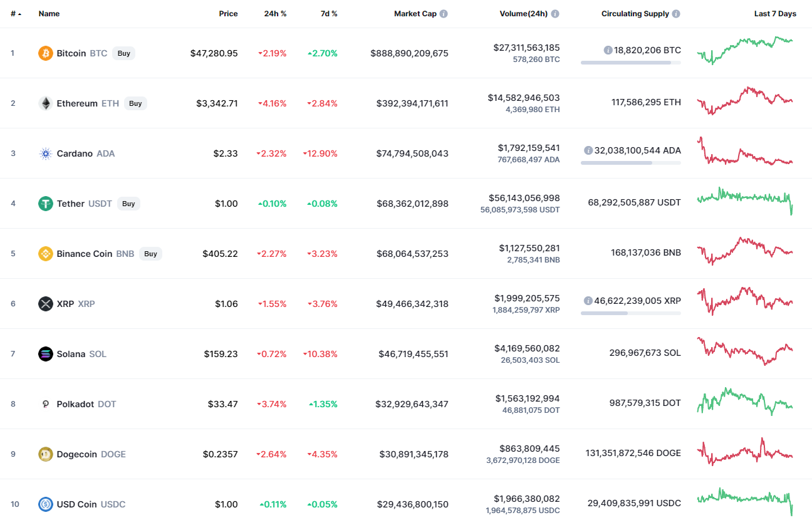Click Cardano circulating supply progress bar
812x525 pixels.
pyautogui.click(x=631, y=163)
